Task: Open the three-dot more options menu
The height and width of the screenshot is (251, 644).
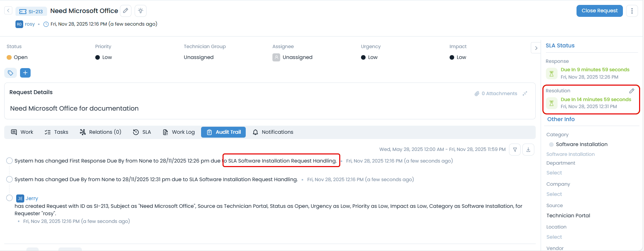Action: [x=632, y=11]
